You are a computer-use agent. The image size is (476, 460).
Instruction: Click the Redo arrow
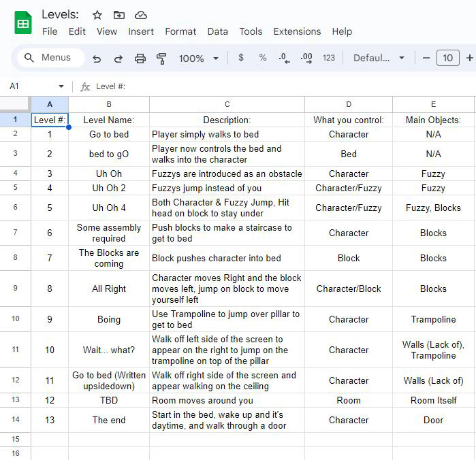[118, 58]
